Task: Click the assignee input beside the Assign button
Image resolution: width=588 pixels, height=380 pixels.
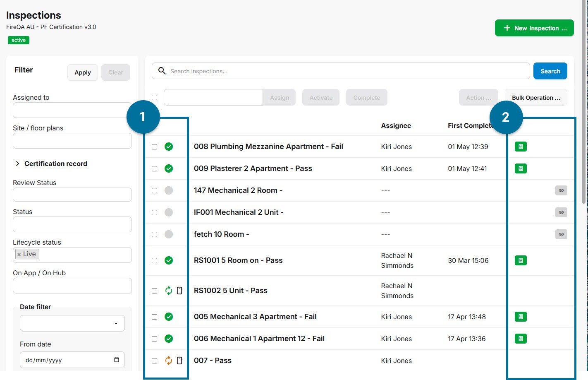Action: click(x=213, y=97)
